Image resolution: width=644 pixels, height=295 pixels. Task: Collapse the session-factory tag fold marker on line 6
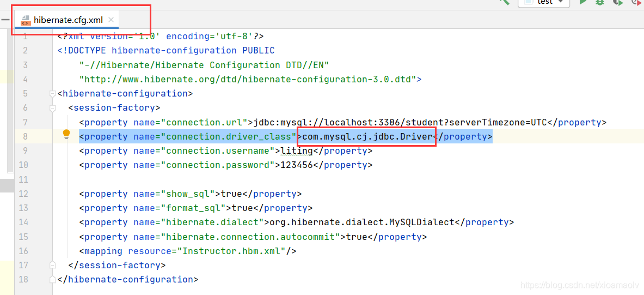pyautogui.click(x=52, y=108)
